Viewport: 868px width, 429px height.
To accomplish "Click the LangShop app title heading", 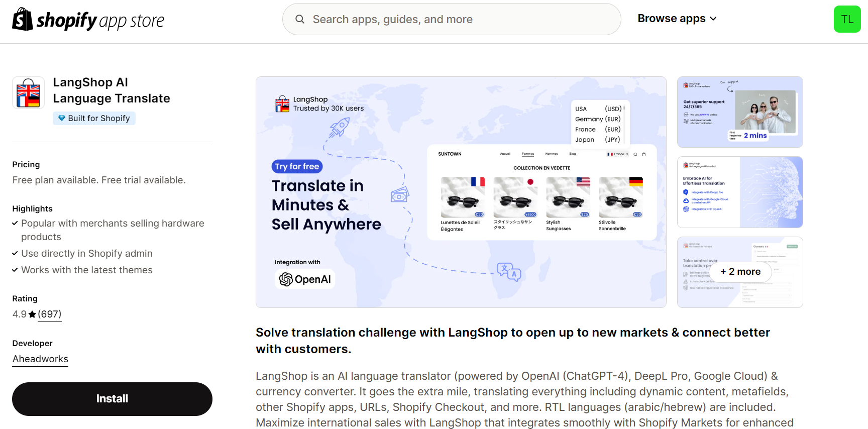I will pos(112,90).
